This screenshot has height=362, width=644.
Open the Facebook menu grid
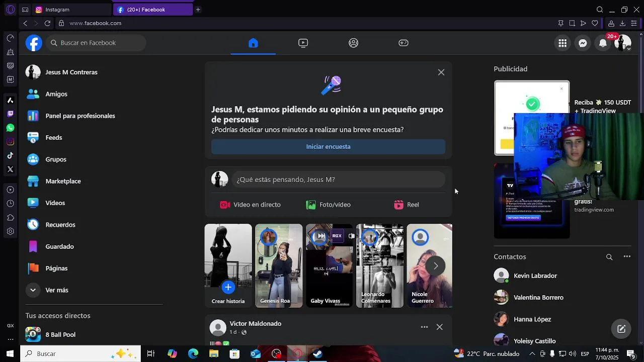click(x=562, y=43)
